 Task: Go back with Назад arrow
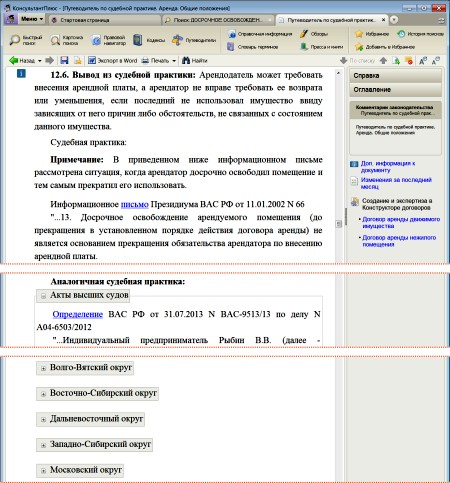tap(21, 60)
